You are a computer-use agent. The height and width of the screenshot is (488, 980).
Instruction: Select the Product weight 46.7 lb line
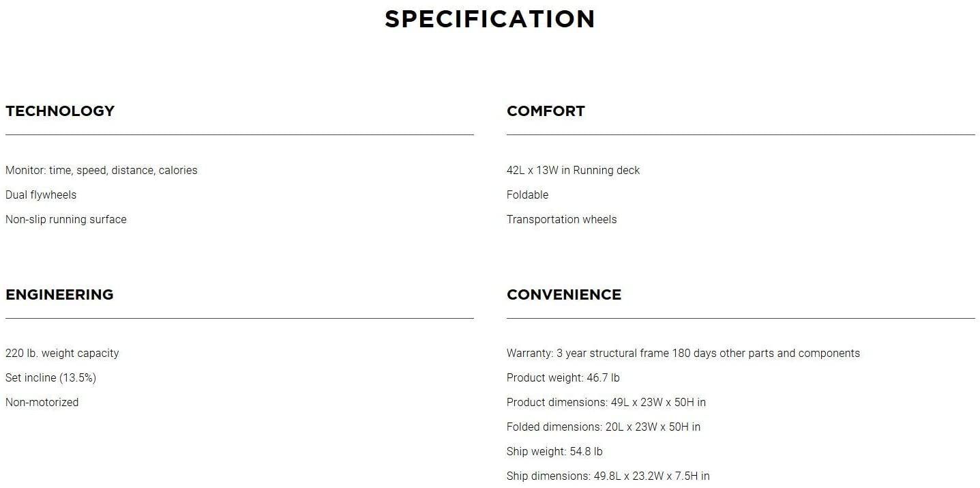coord(563,378)
